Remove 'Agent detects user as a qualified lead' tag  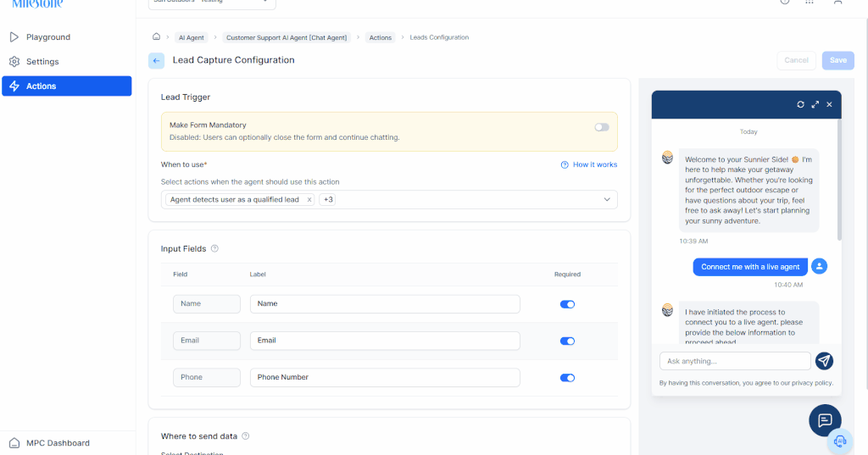coord(309,200)
